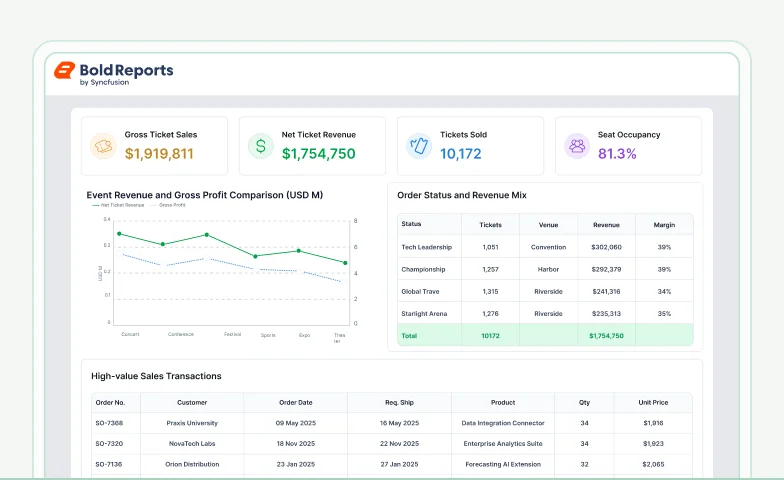Click the $302,060 revenue cell

coord(606,247)
